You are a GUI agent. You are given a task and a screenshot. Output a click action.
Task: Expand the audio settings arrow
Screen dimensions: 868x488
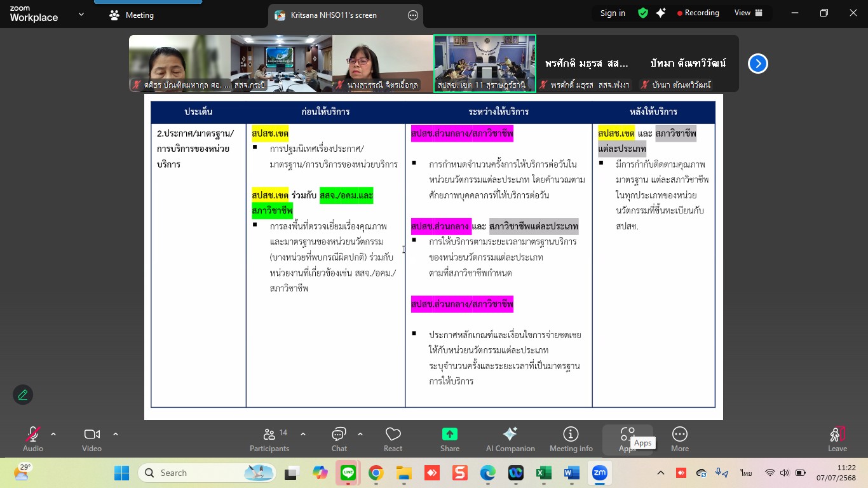tap(53, 435)
